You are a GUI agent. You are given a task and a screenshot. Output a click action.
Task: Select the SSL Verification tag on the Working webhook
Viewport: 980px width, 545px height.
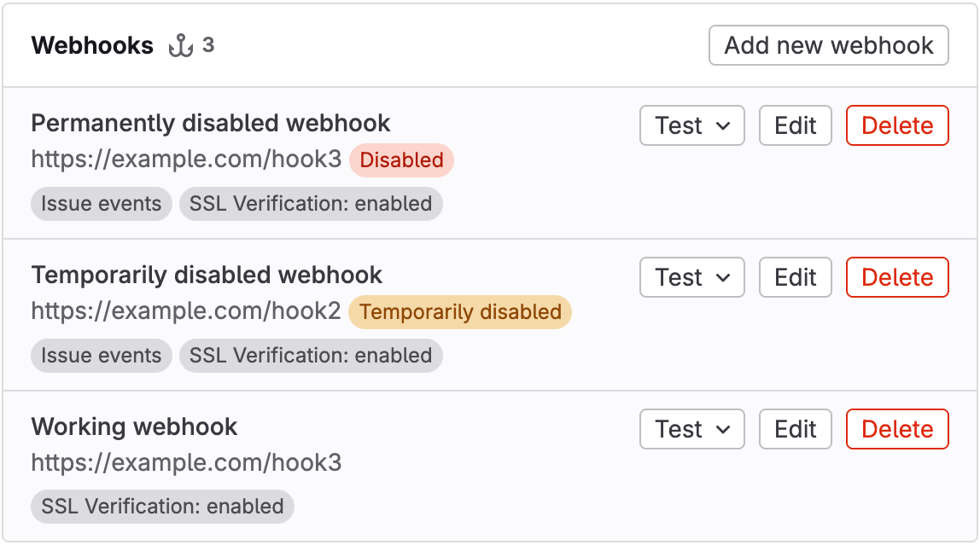click(161, 507)
